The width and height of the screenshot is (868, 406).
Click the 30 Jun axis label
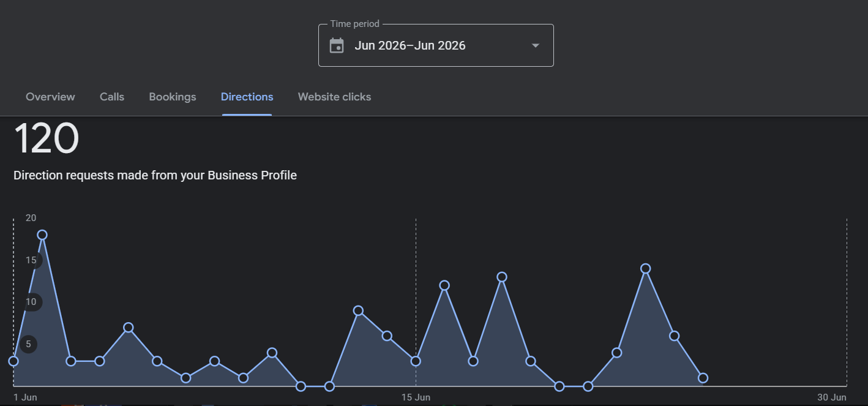(832, 397)
